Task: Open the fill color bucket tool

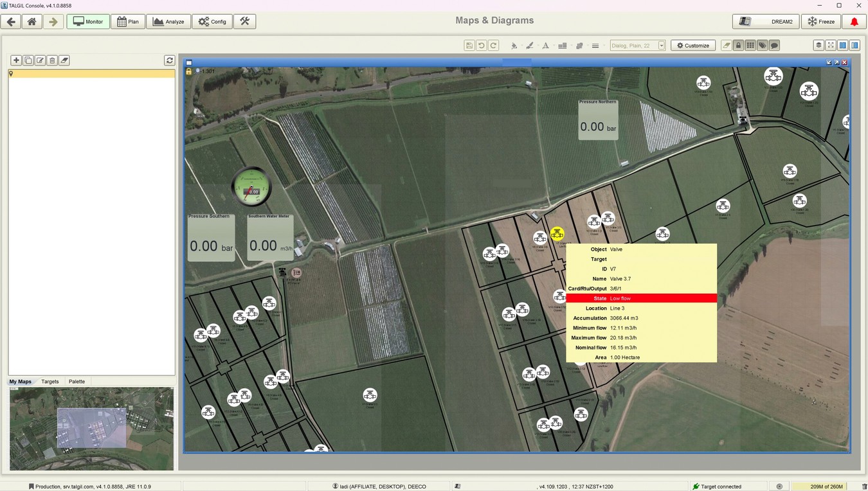Action: point(514,46)
